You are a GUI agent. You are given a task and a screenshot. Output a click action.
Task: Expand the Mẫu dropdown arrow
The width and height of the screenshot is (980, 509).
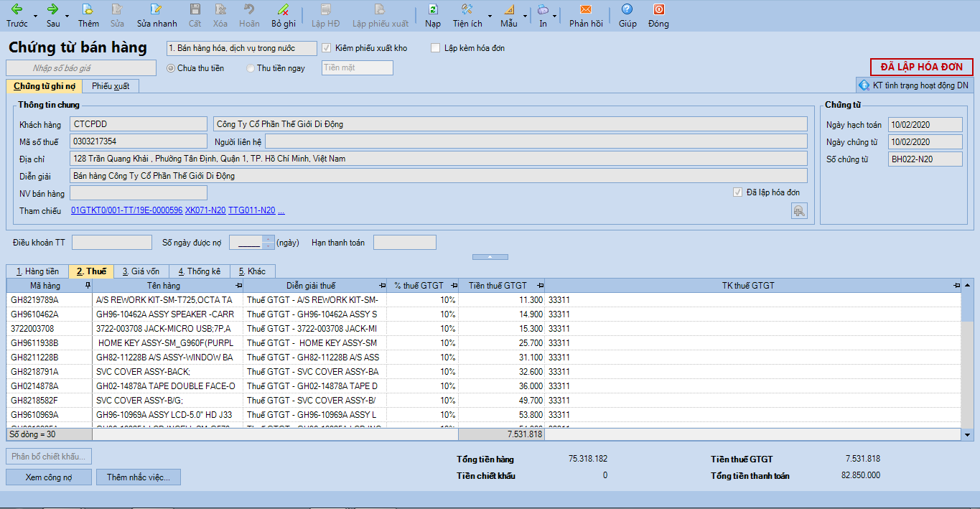[x=525, y=15]
